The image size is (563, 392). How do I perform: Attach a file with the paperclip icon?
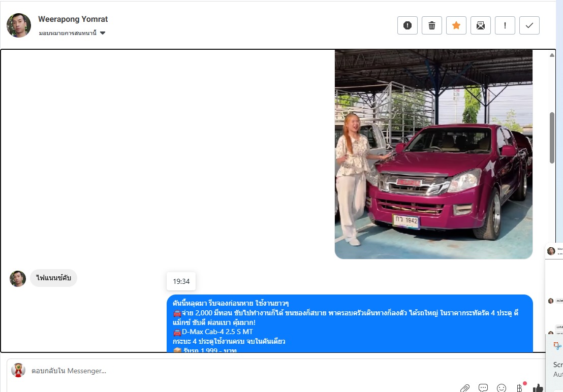pyautogui.click(x=464, y=388)
